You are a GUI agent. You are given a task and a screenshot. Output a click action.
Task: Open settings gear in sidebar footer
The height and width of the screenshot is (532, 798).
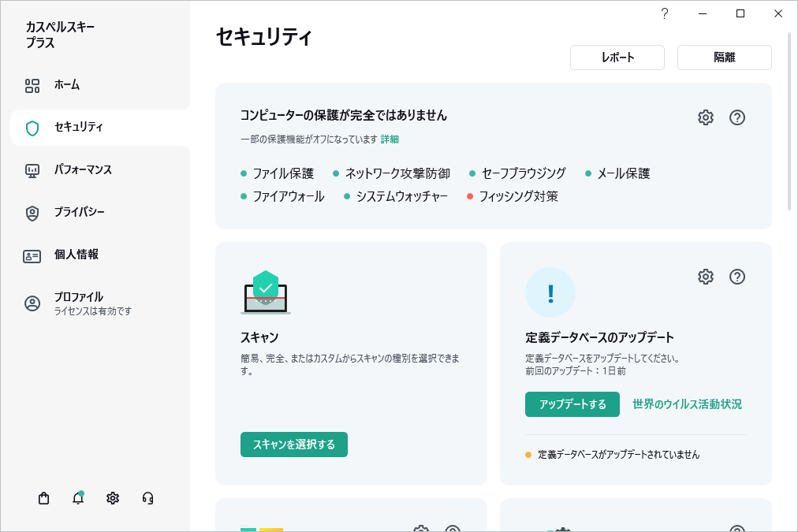[113, 498]
